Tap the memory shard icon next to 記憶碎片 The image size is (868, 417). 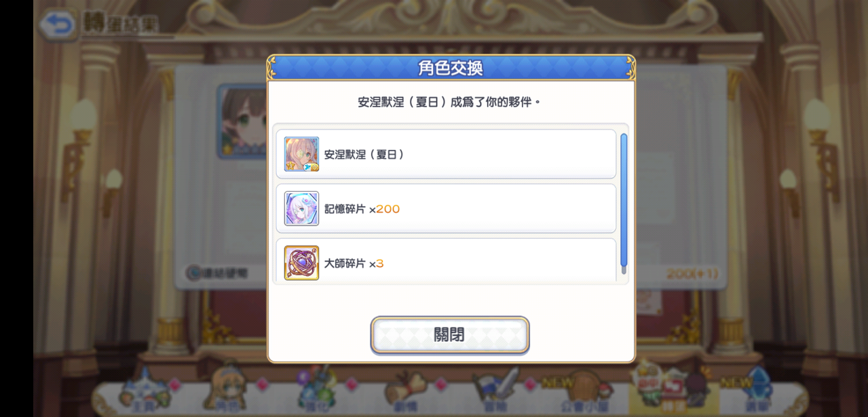301,209
